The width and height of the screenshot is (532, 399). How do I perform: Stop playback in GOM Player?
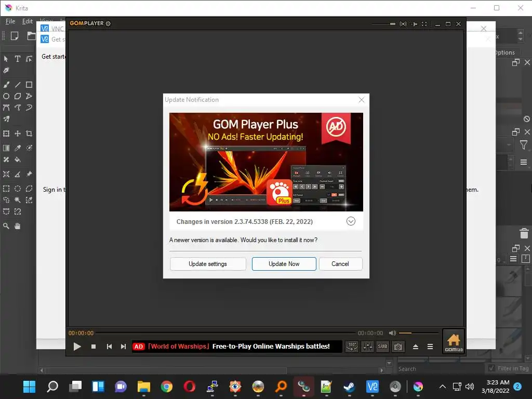tap(94, 347)
